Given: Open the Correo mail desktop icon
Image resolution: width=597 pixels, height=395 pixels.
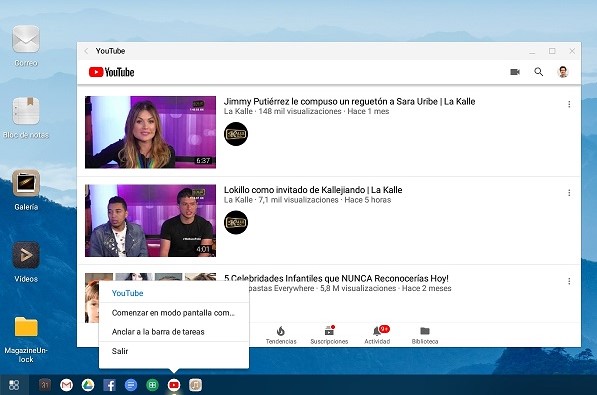Looking at the screenshot, I should click(26, 39).
